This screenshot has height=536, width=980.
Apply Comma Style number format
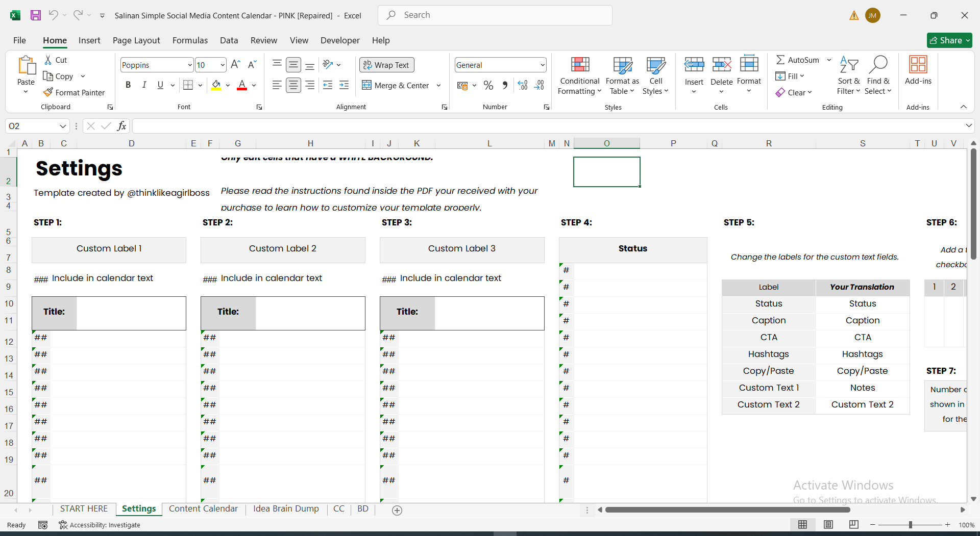point(505,85)
